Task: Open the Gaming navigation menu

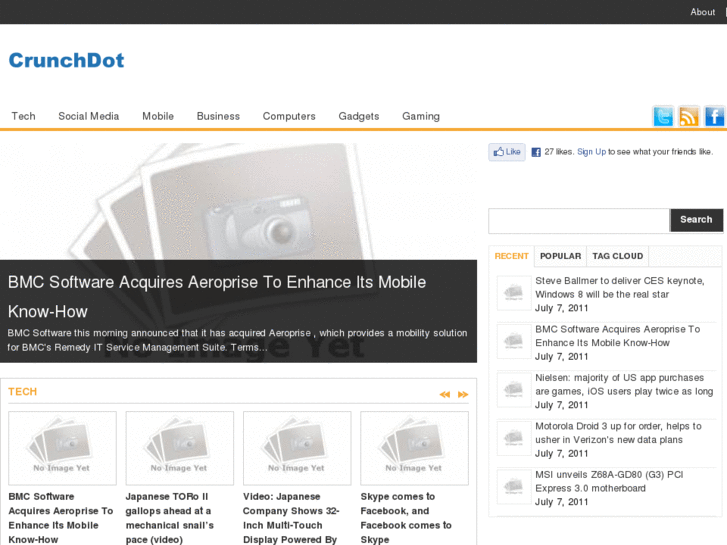Action: coord(421,116)
